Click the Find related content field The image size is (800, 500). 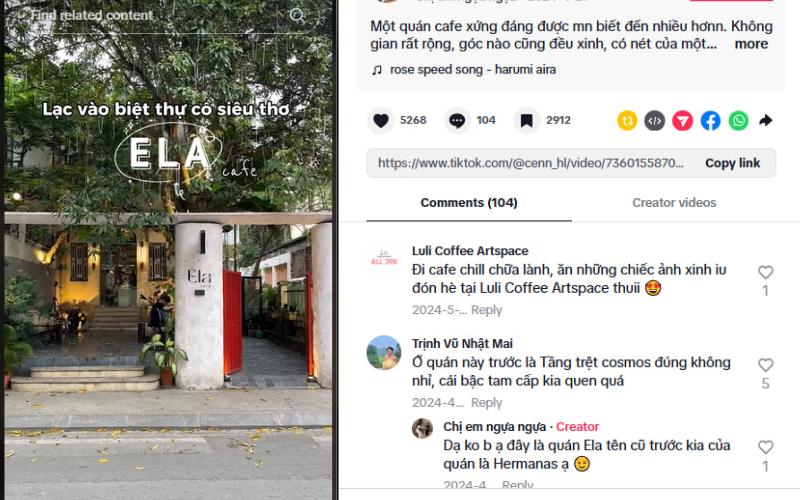[x=153, y=15]
